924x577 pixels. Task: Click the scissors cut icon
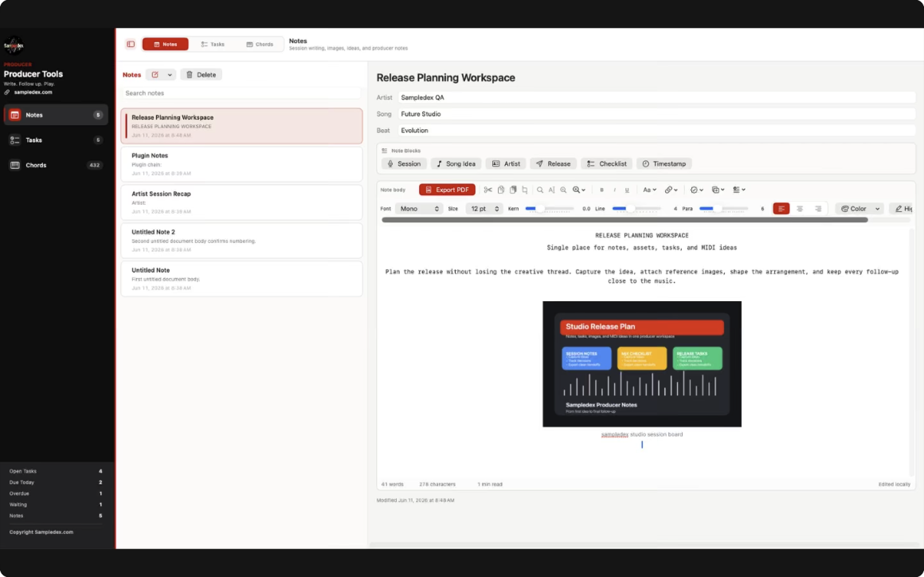point(488,190)
